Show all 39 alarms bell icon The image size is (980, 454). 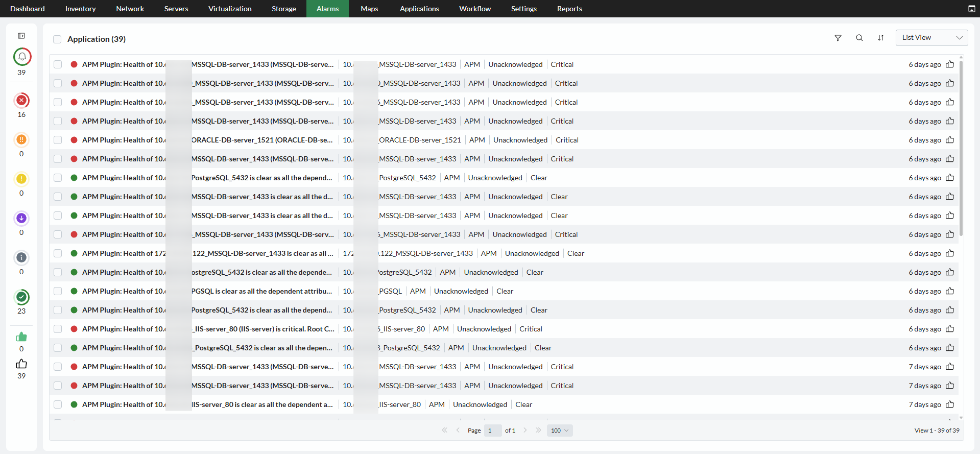(22, 57)
